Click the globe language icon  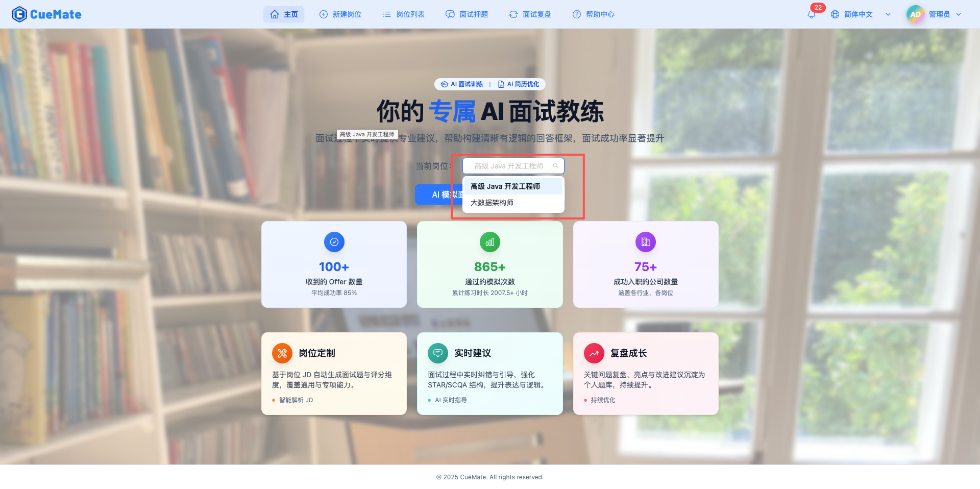pyautogui.click(x=835, y=14)
